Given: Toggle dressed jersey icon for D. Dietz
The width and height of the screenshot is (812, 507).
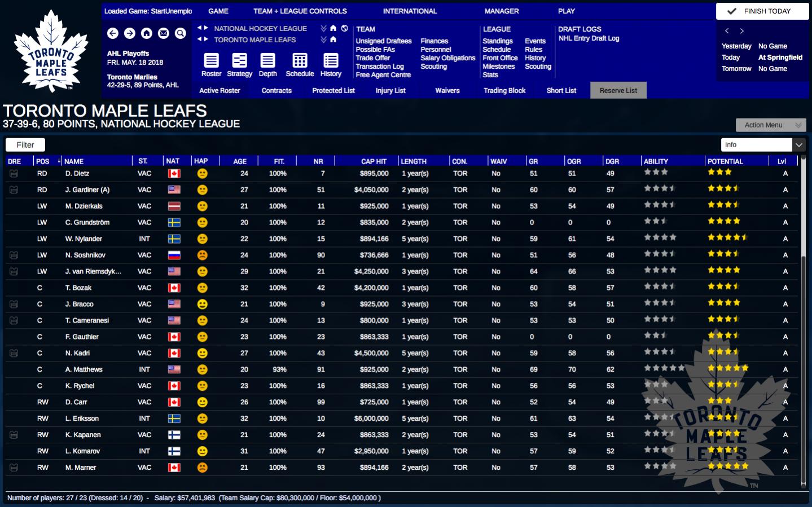Looking at the screenshot, I should coord(14,174).
